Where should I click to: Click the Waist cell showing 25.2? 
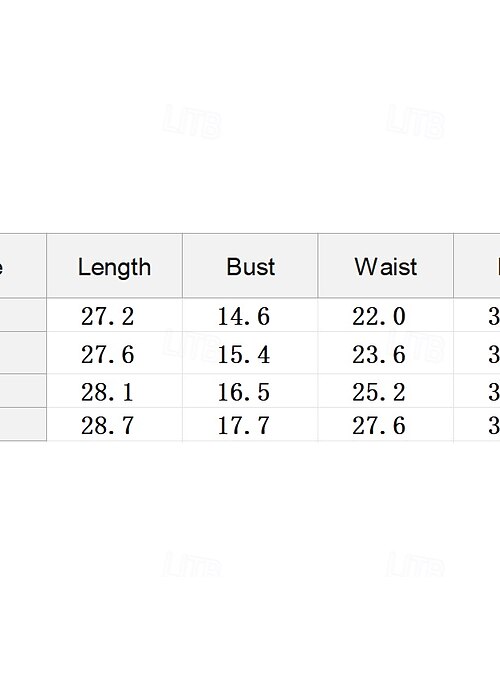tap(386, 390)
